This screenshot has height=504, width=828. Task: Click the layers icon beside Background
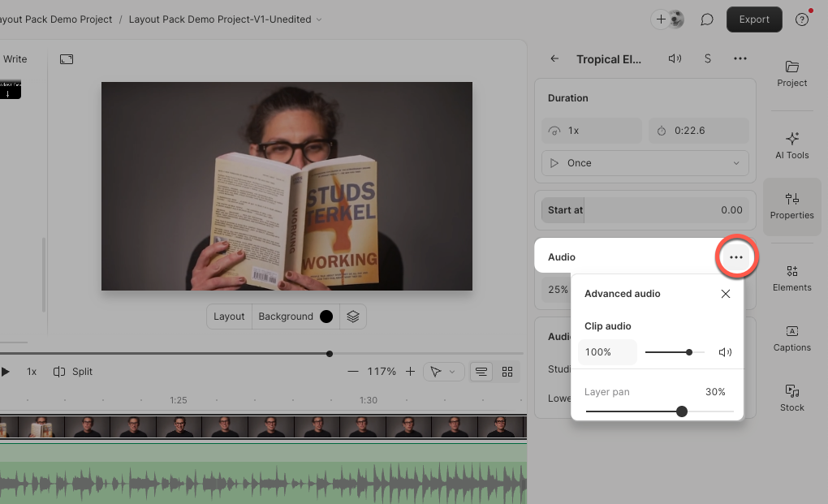353,316
